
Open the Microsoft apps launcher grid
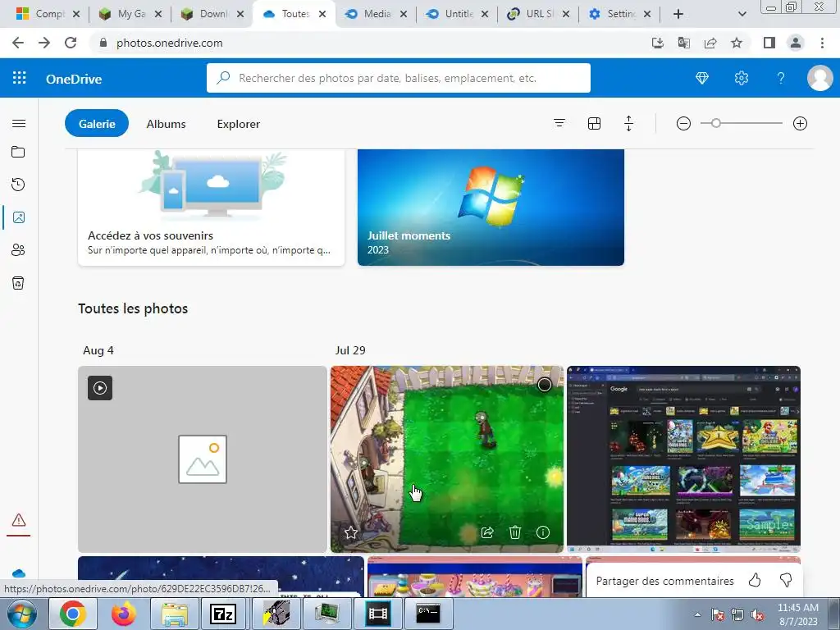20,78
